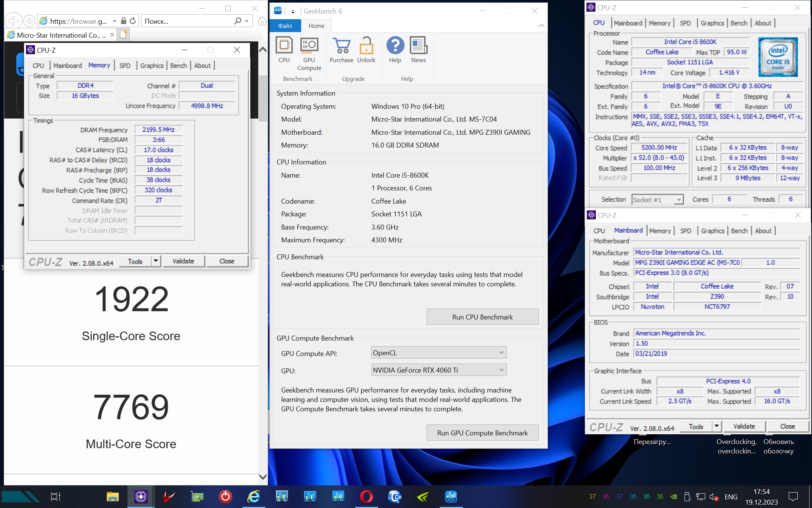Click Close button in Memory CPU-Z window
812x508 pixels.
(x=227, y=261)
